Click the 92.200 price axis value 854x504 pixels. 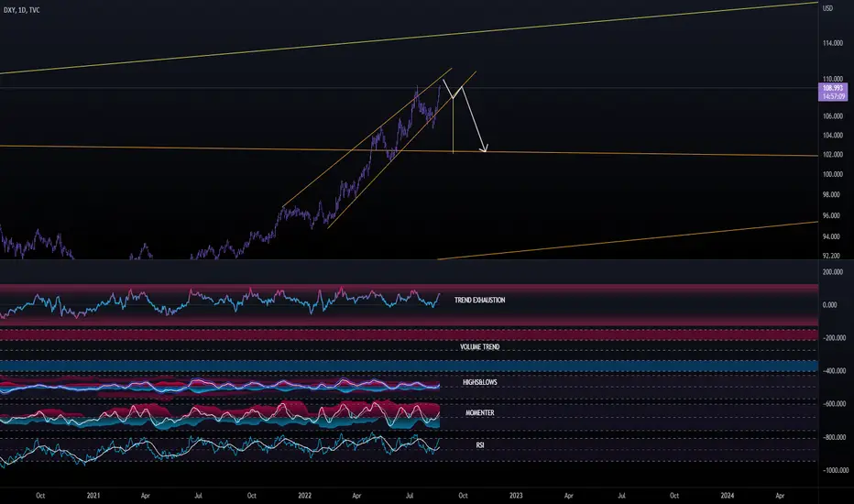[x=831, y=255]
